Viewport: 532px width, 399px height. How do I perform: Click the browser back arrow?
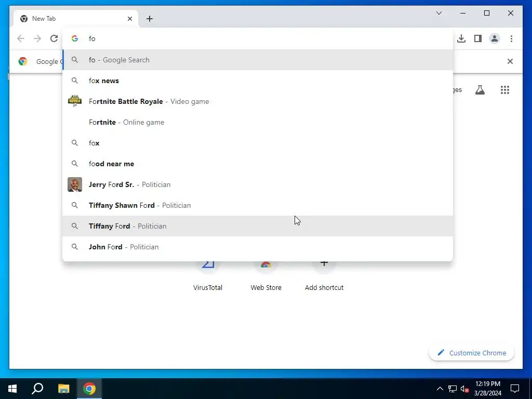tap(21, 38)
